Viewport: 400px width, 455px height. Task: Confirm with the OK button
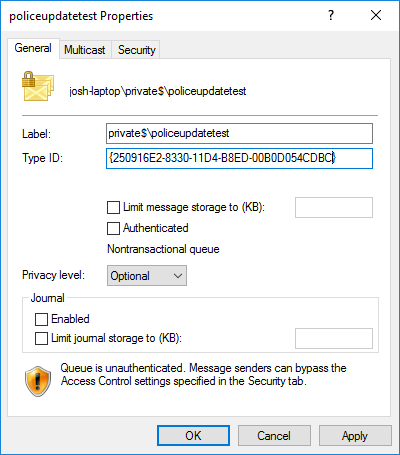pyautogui.click(x=193, y=436)
